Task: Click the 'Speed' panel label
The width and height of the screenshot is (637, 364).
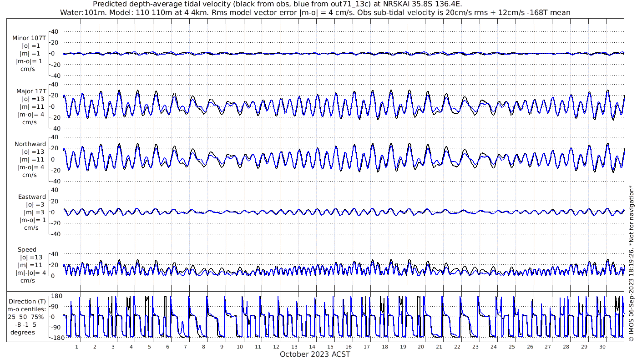Action: pos(27,250)
